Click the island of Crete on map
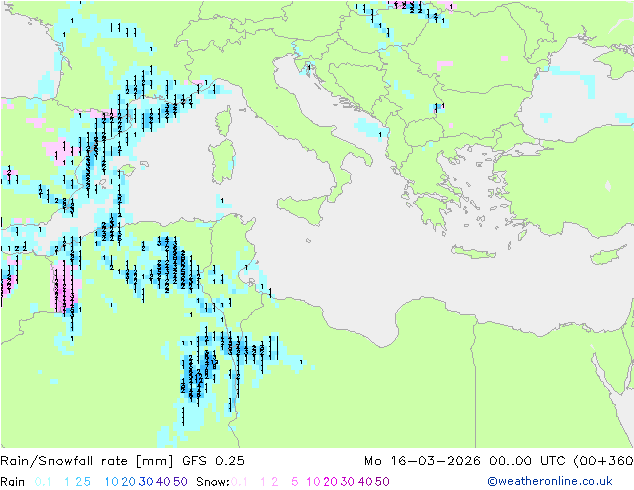This screenshot has width=634, height=490. [x=473, y=252]
